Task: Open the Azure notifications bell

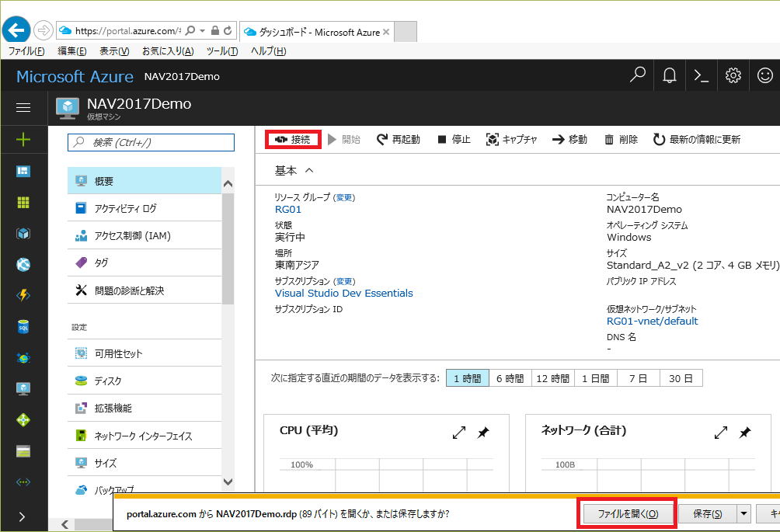Action: pos(670,75)
